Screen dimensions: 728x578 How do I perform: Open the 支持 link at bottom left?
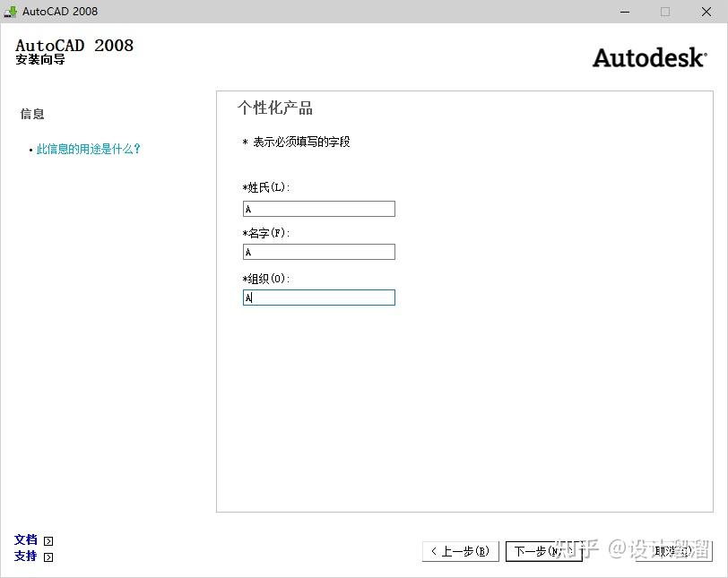[x=24, y=556]
